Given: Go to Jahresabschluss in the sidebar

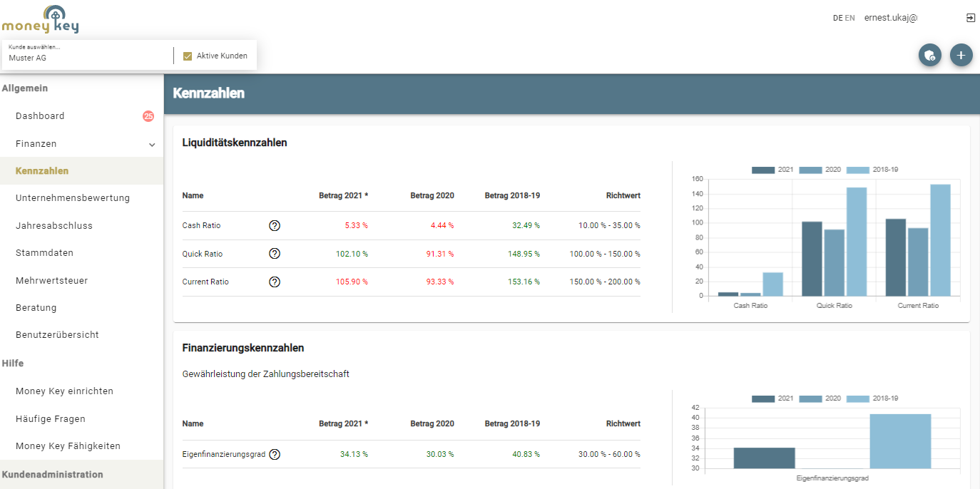Looking at the screenshot, I should click(x=54, y=226).
